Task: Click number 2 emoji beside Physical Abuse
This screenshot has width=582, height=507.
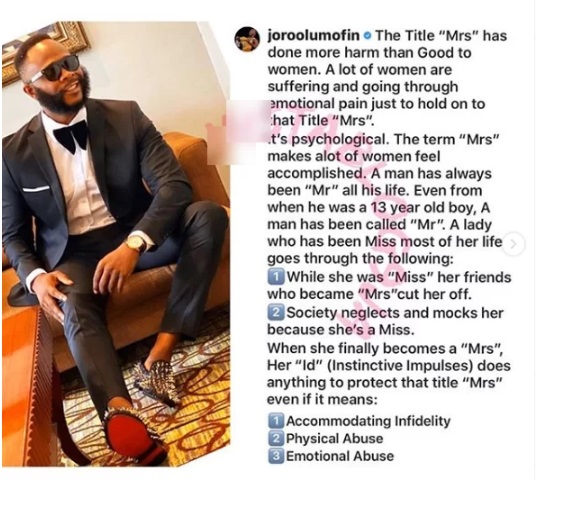Action: [276, 438]
